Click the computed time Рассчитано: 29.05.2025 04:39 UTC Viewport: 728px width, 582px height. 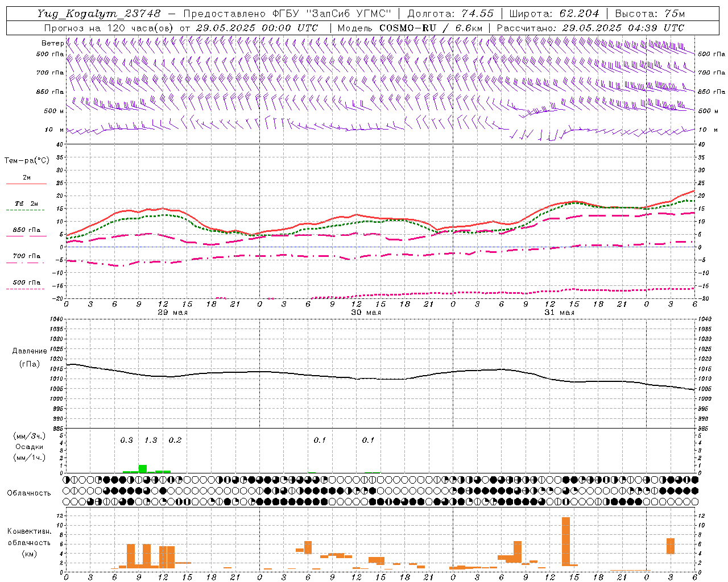click(590, 28)
